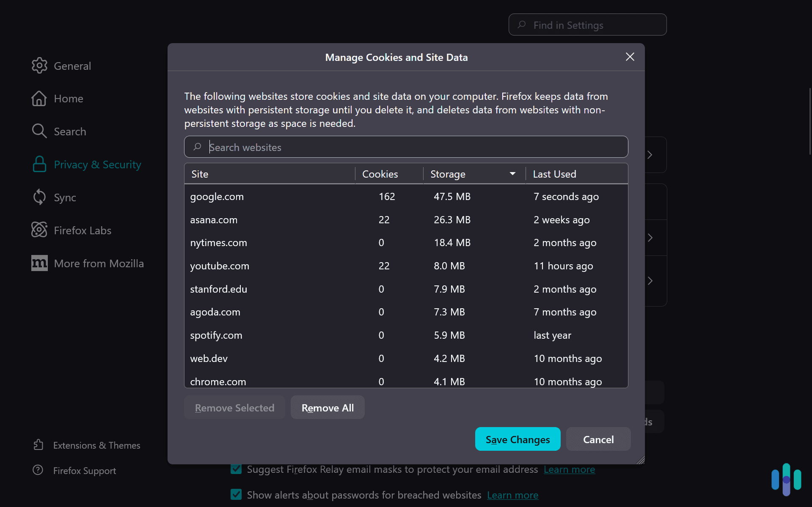Click the Firefox Labs atom icon
This screenshot has height=507, width=812.
pyautogui.click(x=39, y=230)
